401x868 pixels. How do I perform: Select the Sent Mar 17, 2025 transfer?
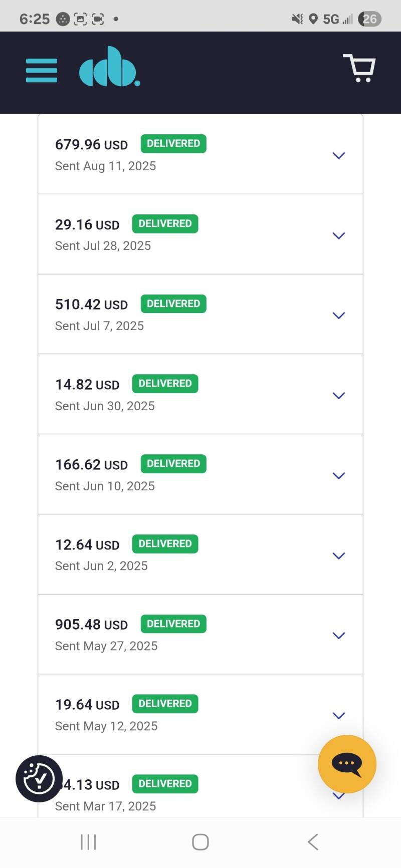105,806
